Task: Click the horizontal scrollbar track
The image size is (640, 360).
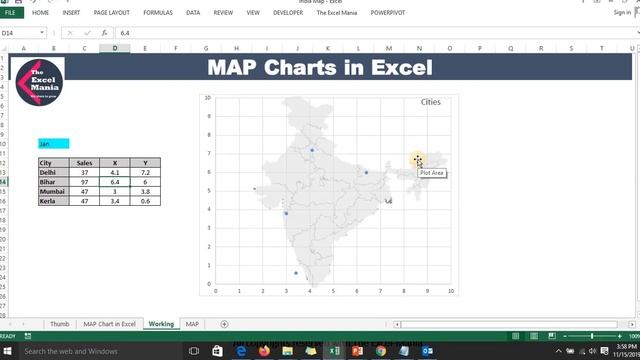Action: [x=509, y=324]
